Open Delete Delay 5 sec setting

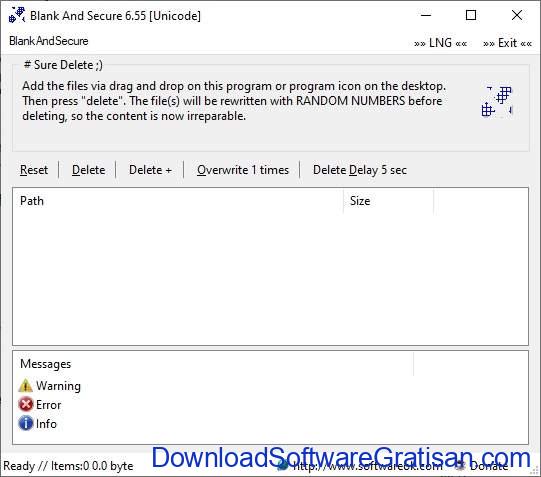360,170
